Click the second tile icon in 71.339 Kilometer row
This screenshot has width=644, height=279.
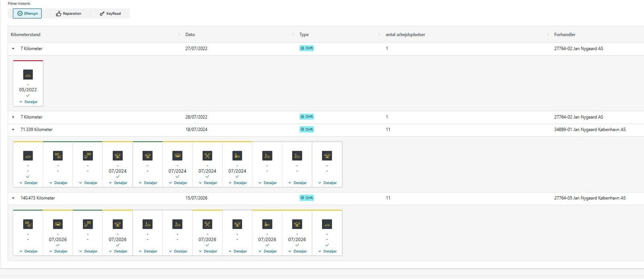coord(58,156)
